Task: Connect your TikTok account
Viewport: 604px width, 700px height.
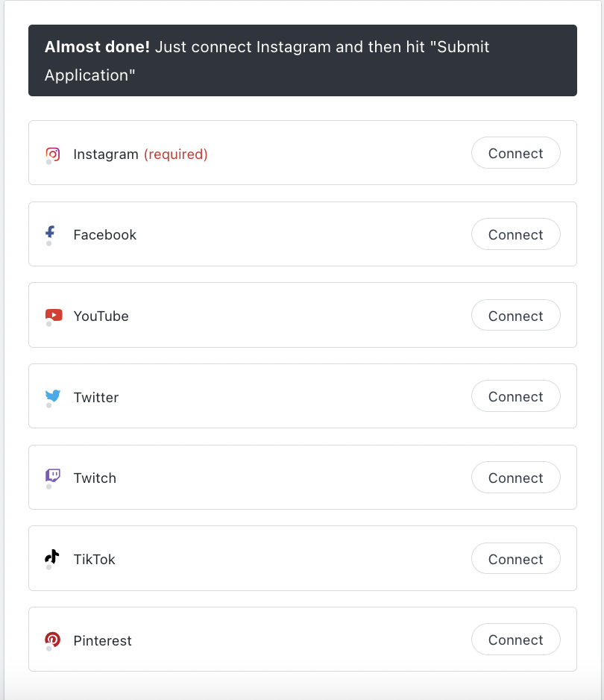Action: (515, 559)
